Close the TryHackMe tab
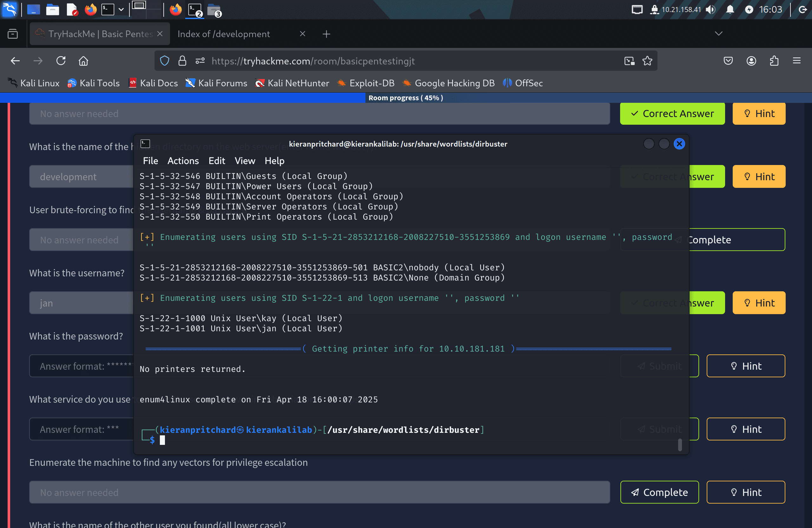The width and height of the screenshot is (812, 528). [160, 33]
